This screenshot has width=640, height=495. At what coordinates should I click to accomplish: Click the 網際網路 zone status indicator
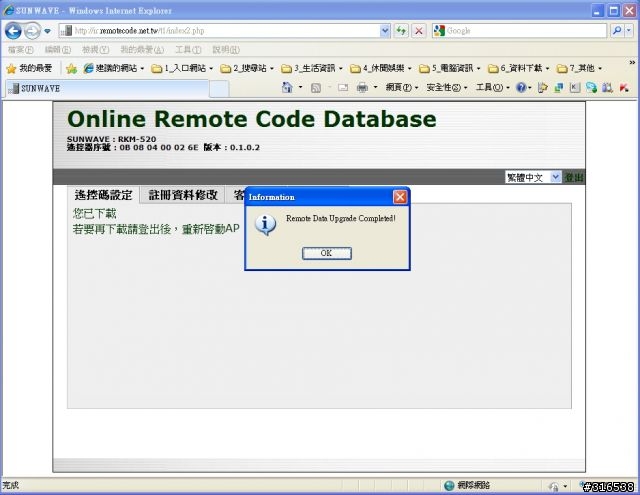[x=467, y=485]
